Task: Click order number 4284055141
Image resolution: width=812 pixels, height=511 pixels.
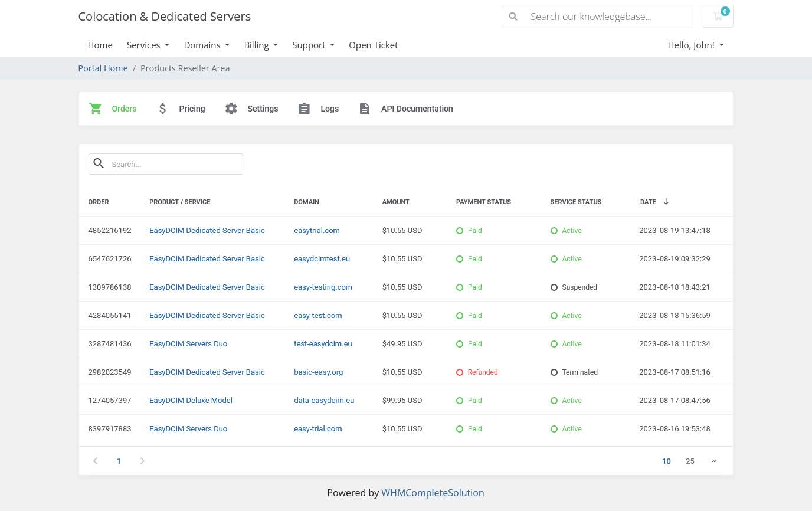Action: (x=110, y=316)
